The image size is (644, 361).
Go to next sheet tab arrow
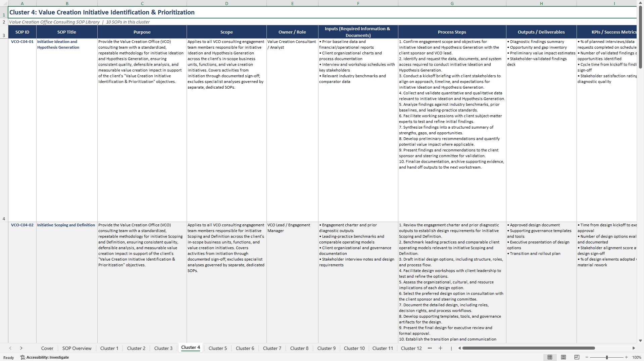coord(21,348)
